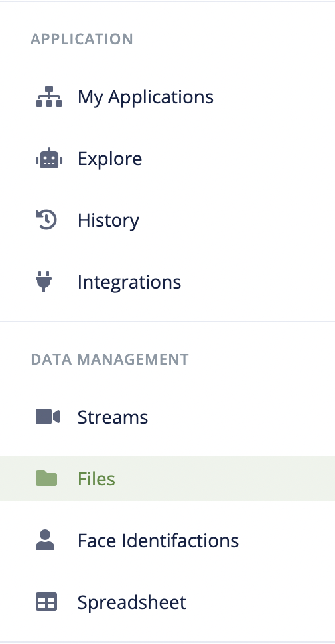The width and height of the screenshot is (335, 644).
Task: Select the Integrations menu label
Action: point(129,282)
